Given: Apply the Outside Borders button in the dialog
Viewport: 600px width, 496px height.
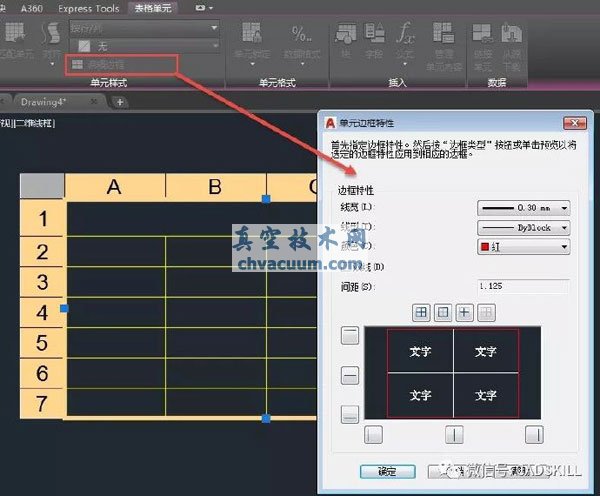Looking at the screenshot, I should click(443, 313).
